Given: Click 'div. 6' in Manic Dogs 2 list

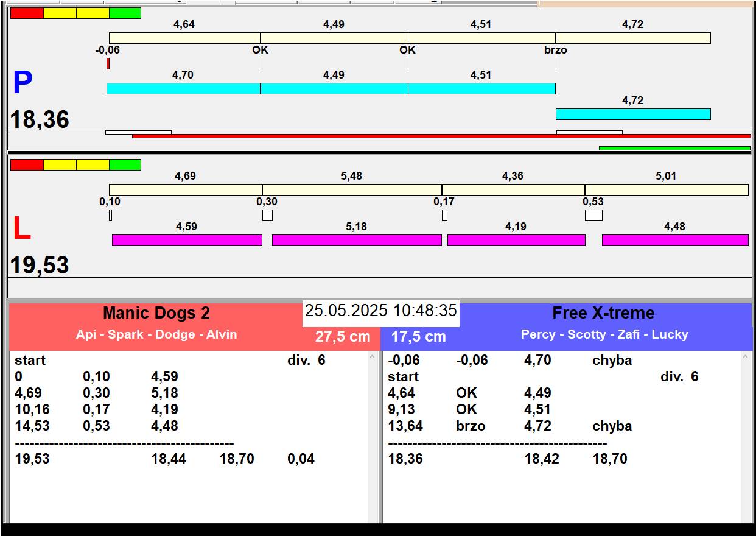Looking at the screenshot, I should tap(306, 360).
